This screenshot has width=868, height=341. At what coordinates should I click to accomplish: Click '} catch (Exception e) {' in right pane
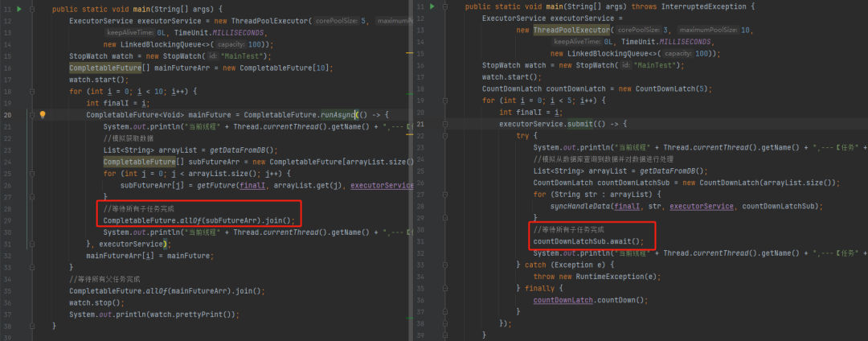565,265
